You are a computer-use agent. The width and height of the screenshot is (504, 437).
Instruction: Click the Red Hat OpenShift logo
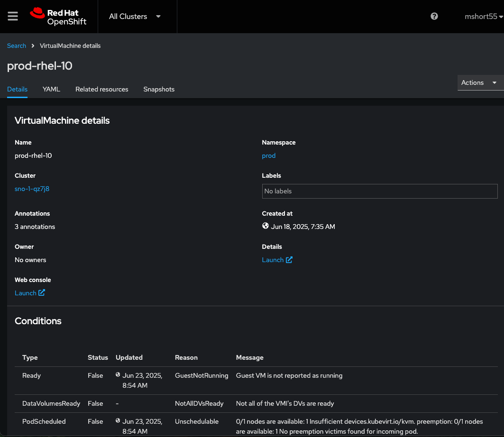click(58, 16)
